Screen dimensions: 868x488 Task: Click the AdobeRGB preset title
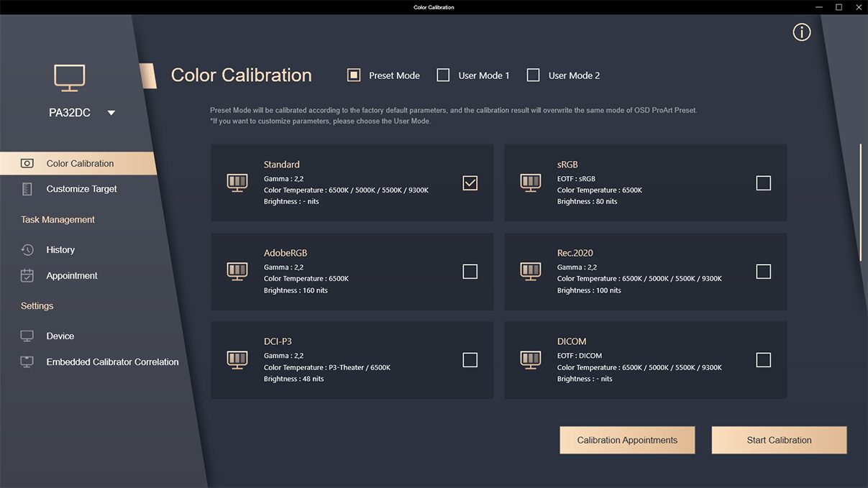tap(285, 253)
